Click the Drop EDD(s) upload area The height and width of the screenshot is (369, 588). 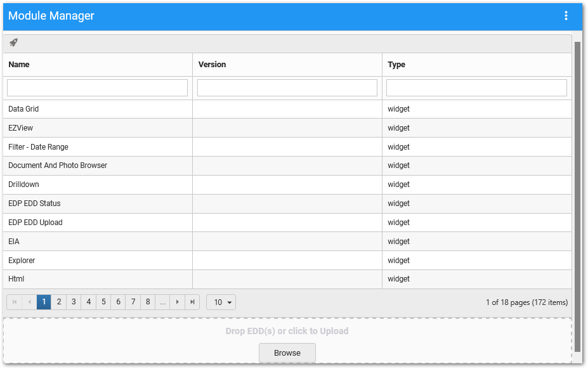pos(287,330)
